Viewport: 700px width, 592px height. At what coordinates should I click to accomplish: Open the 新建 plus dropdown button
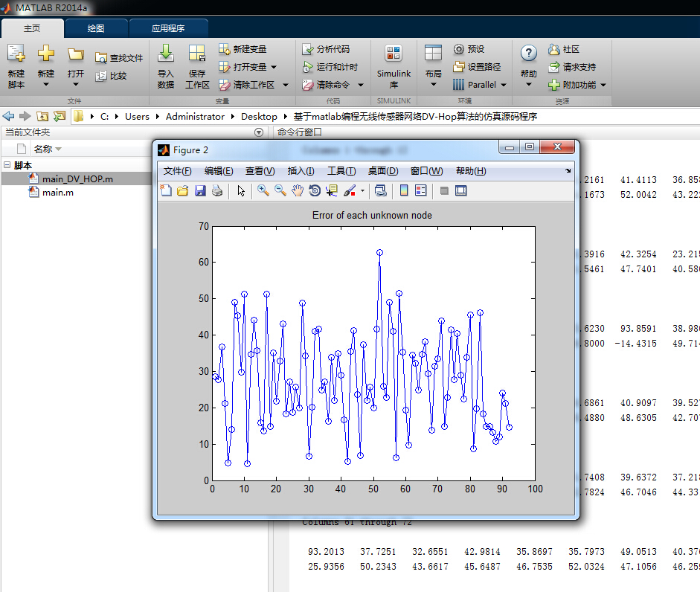(x=45, y=66)
